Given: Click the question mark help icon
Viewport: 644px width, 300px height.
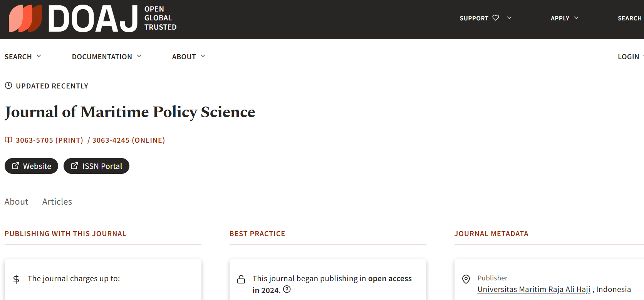Looking at the screenshot, I should [x=287, y=289].
